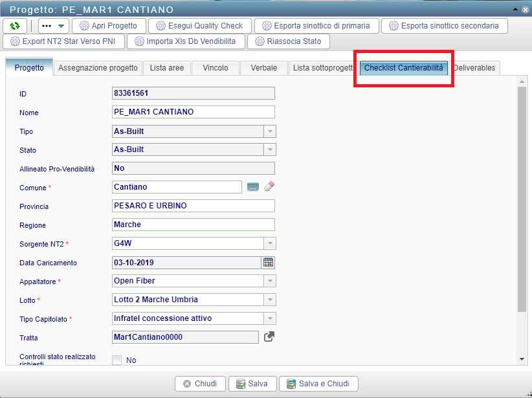Screen dimensions: 532x398
Task: Click the vertical scrollbar down arrow
Action: 522,359
